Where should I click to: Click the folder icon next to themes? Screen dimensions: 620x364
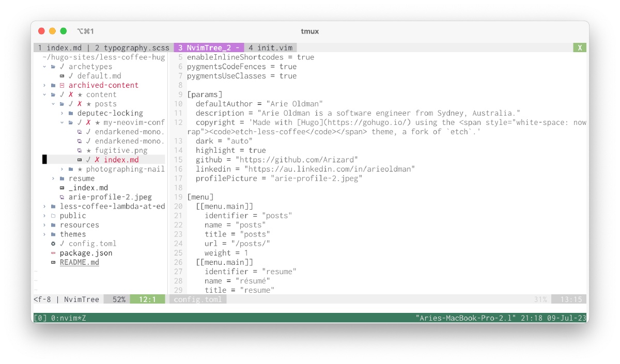(x=53, y=234)
